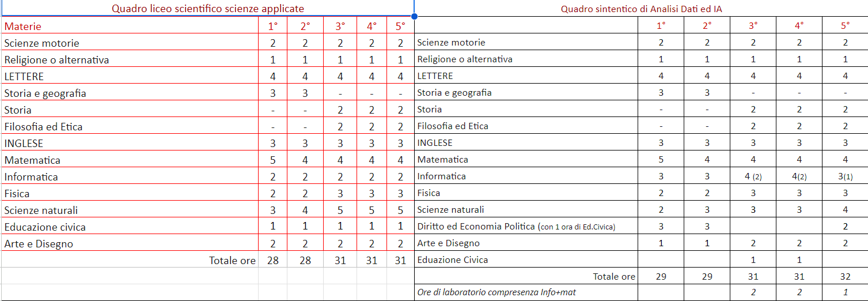Select the "Ore di laboratorio compresenza Info+mat" cell
Viewport: 868px width, 301px height.
(496, 292)
